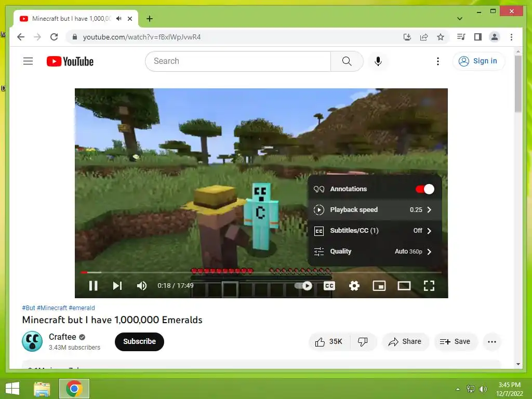Install/download page icon in address bar
This screenshot has width=532, height=399.
tap(407, 37)
